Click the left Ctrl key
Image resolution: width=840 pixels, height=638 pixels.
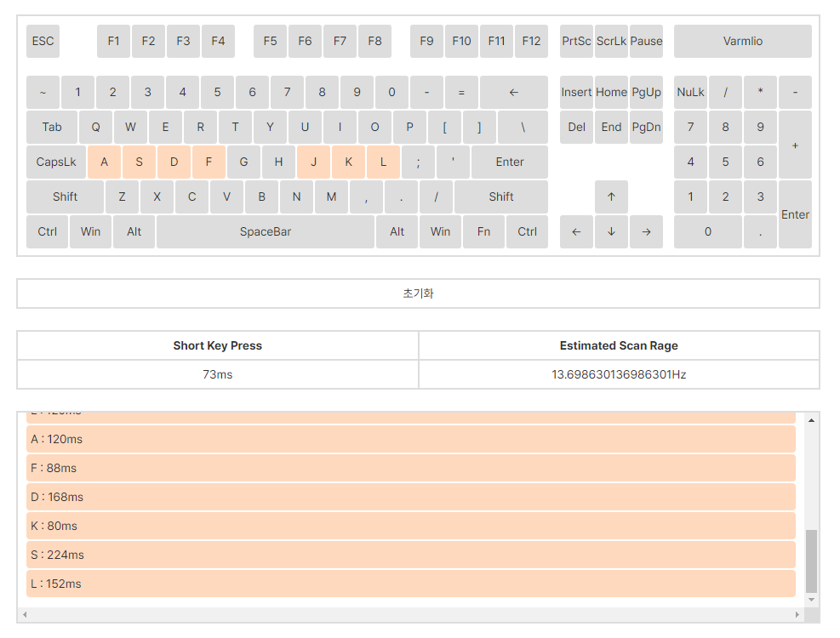coord(47,231)
